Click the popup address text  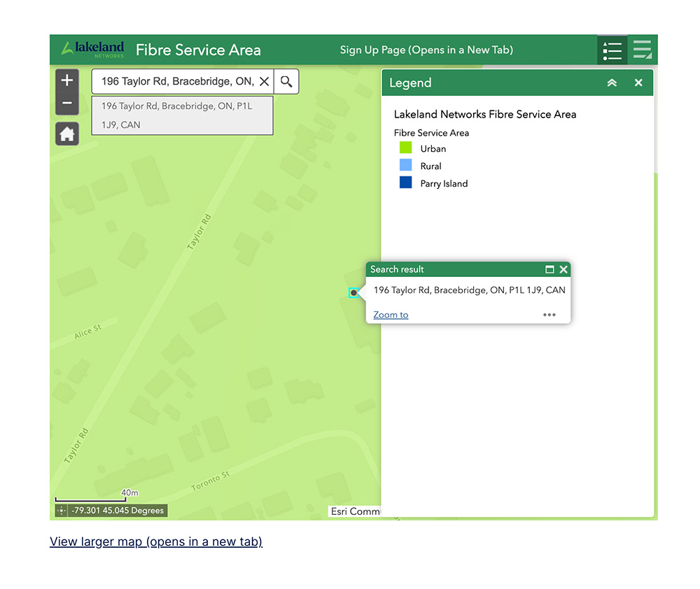[469, 290]
